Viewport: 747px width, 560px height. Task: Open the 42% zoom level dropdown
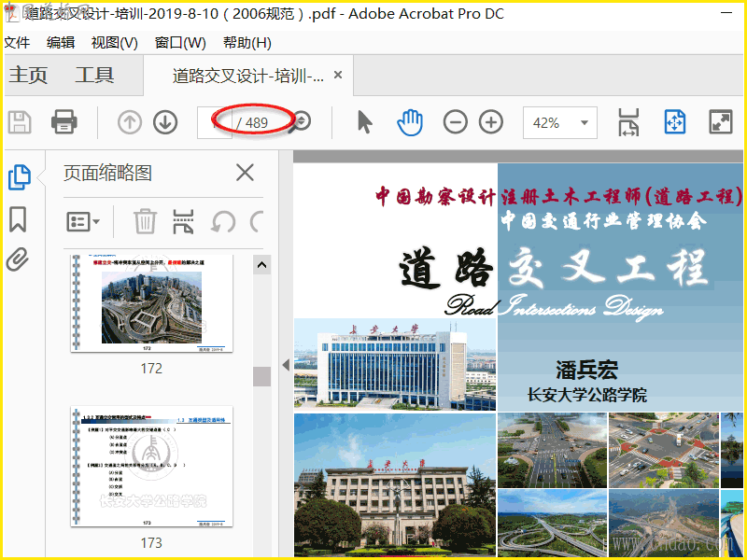[x=559, y=123]
